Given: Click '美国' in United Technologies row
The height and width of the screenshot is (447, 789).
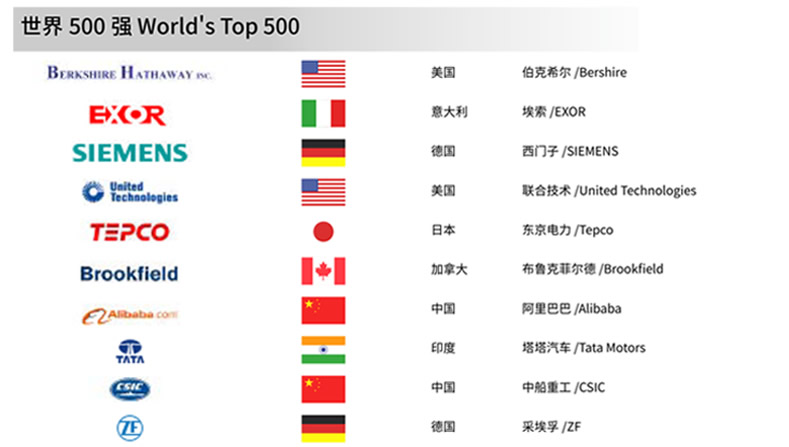Looking at the screenshot, I should (443, 191).
